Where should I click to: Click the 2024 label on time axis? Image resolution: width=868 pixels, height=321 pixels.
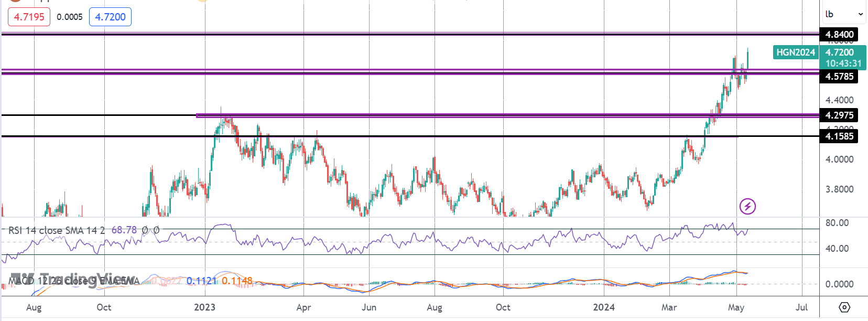click(604, 307)
